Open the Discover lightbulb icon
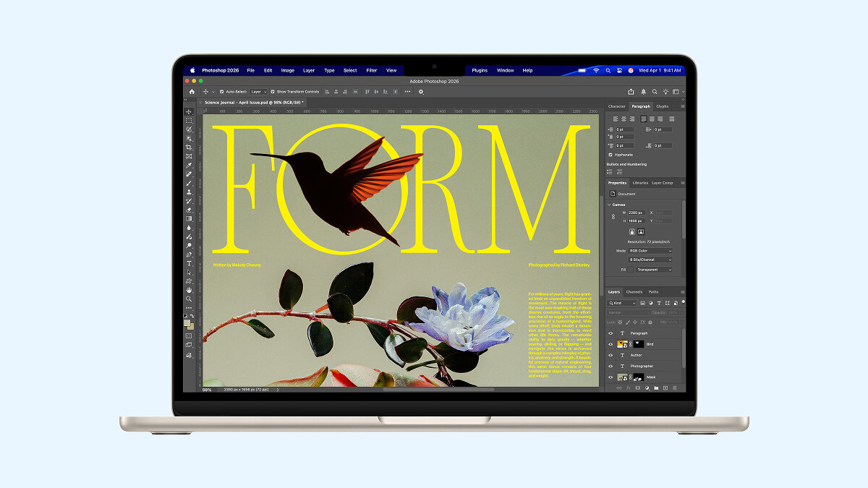Viewport: 868px width, 488px height. click(x=665, y=92)
